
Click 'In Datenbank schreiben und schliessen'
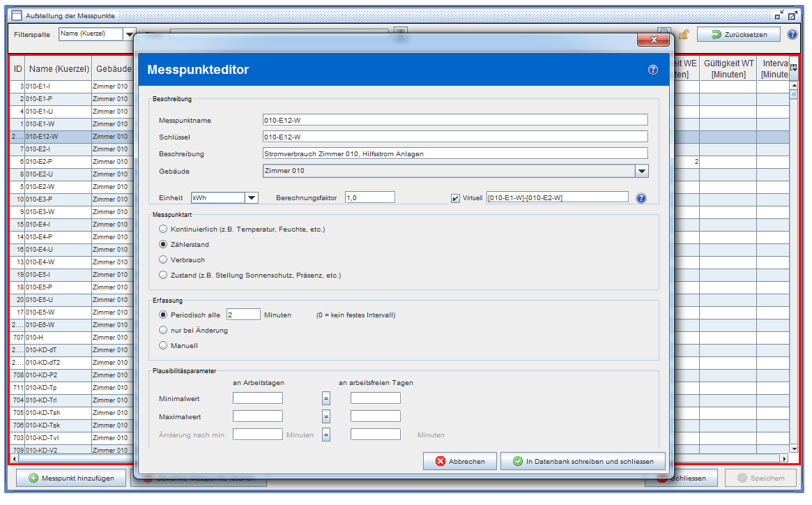(x=583, y=461)
